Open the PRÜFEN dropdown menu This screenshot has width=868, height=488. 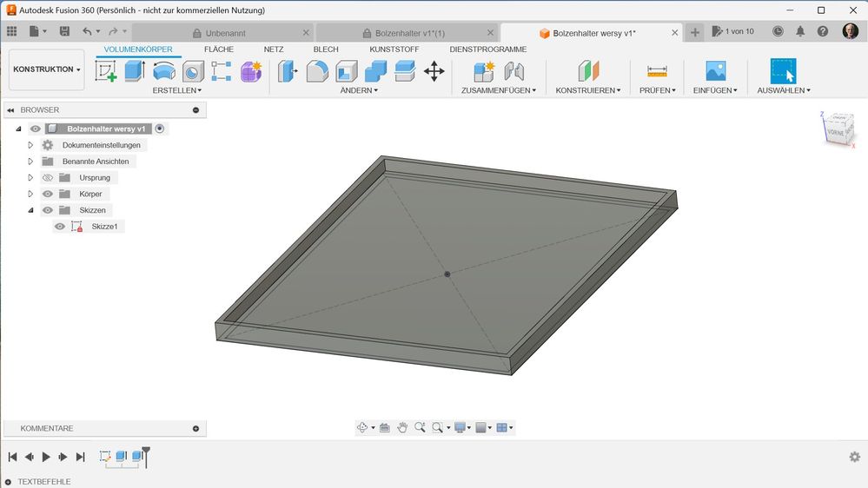(658, 90)
